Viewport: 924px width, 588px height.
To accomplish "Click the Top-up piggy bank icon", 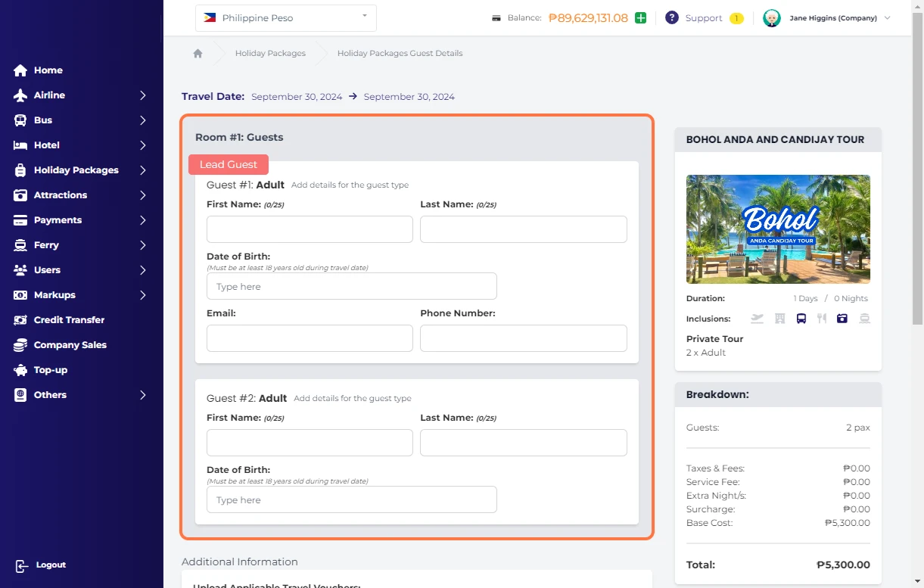I will 20,370.
